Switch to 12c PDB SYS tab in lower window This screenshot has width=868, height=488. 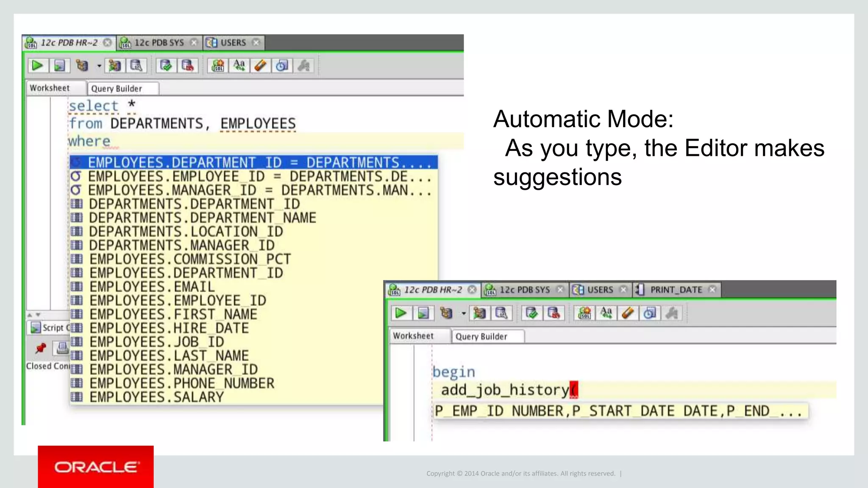click(x=525, y=290)
